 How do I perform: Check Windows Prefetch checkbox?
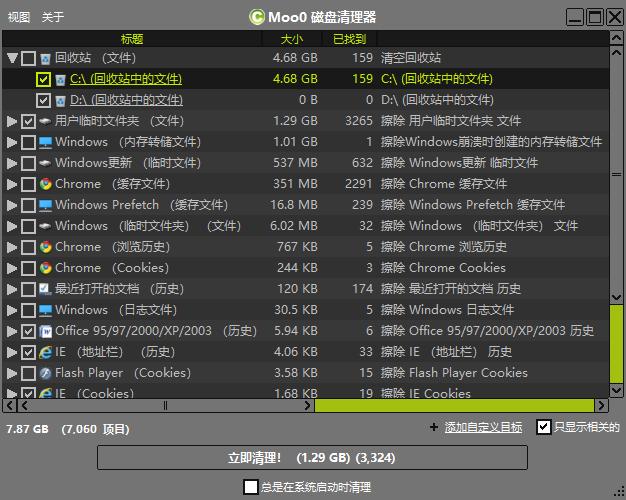[28, 205]
